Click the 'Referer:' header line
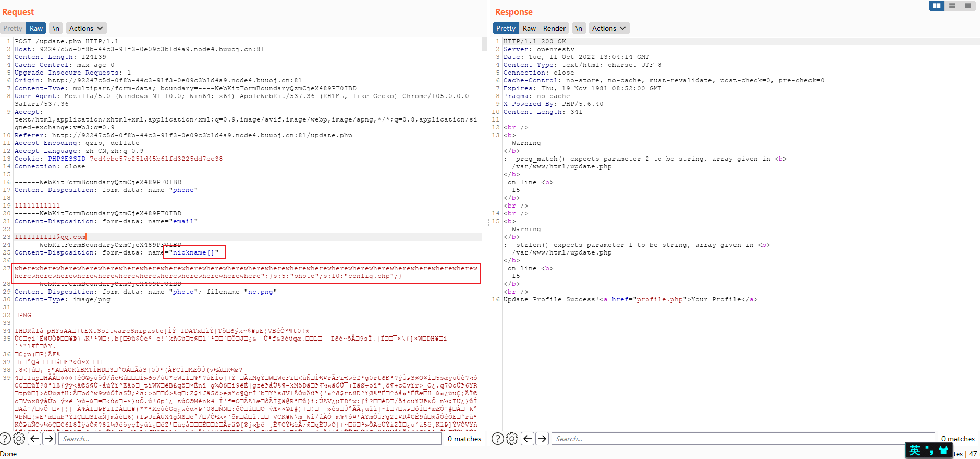 coord(183,135)
